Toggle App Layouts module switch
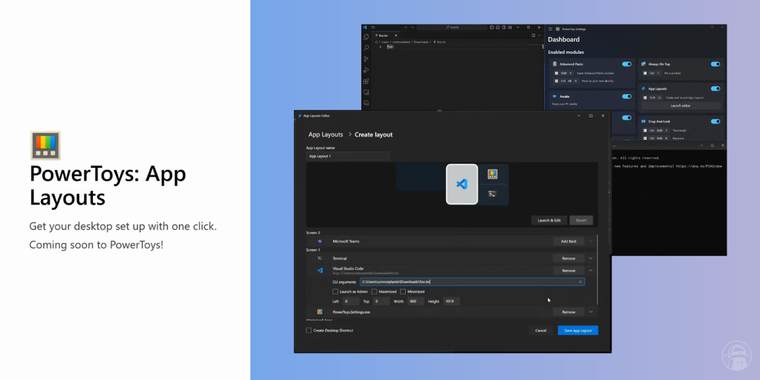 [715, 89]
